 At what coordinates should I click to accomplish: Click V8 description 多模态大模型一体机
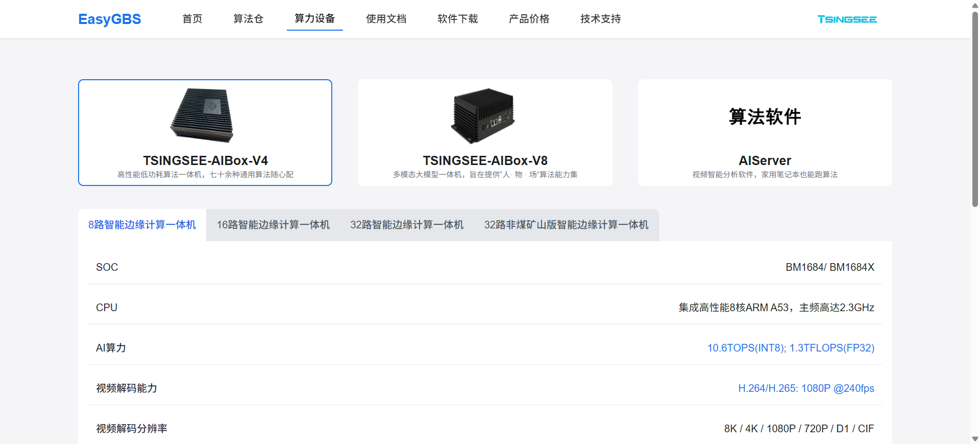485,175
